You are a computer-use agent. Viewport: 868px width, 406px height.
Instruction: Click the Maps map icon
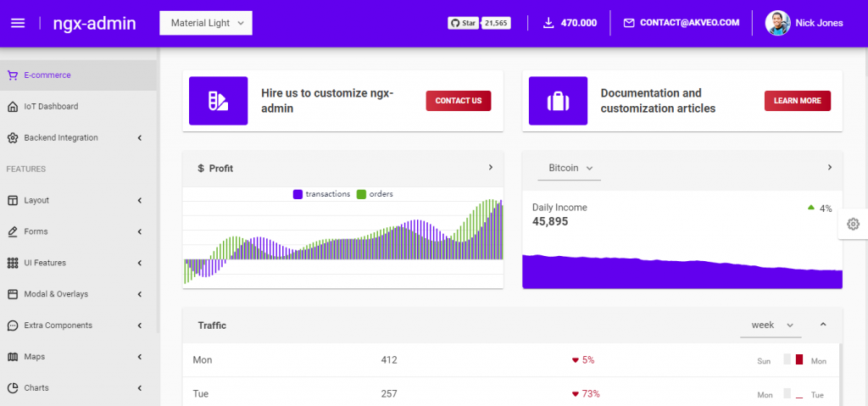tap(12, 357)
